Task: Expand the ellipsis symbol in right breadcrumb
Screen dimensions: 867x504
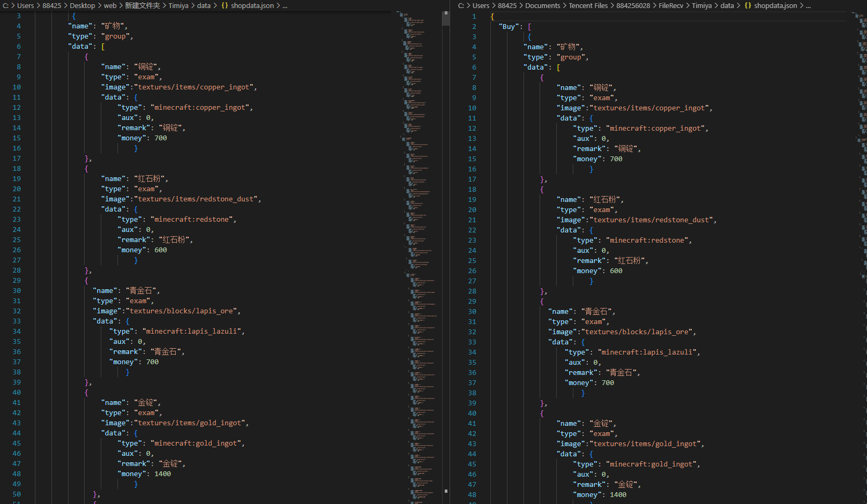Action: [808, 5]
